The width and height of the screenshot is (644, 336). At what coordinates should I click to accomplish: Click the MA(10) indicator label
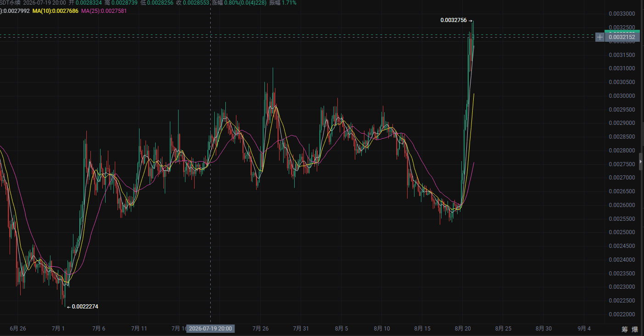click(55, 11)
